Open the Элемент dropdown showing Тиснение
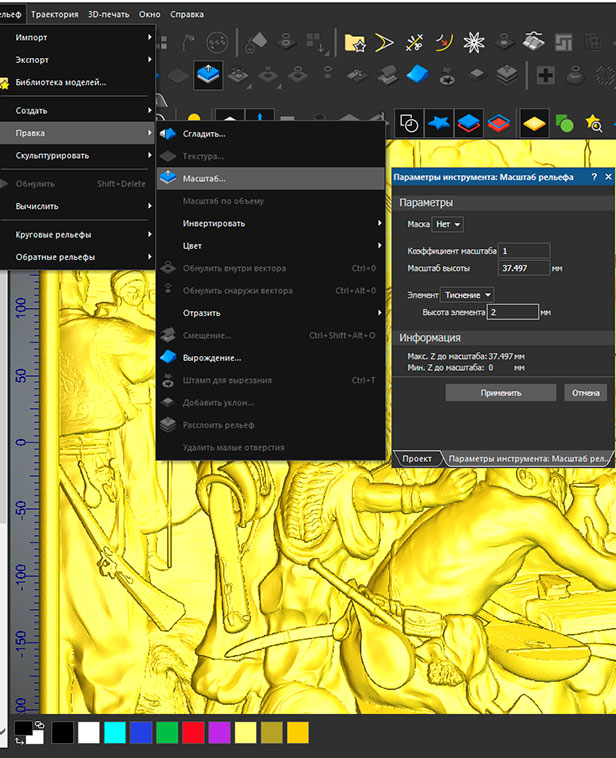The image size is (616, 758). (x=467, y=295)
